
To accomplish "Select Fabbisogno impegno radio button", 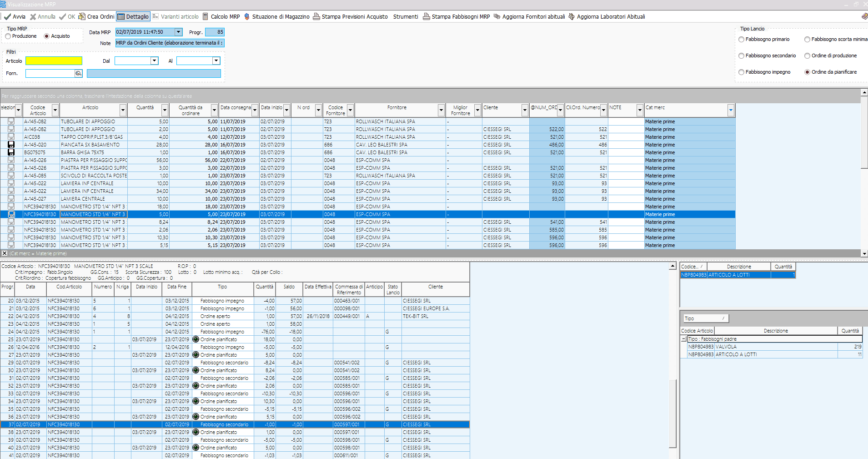I will click(742, 72).
